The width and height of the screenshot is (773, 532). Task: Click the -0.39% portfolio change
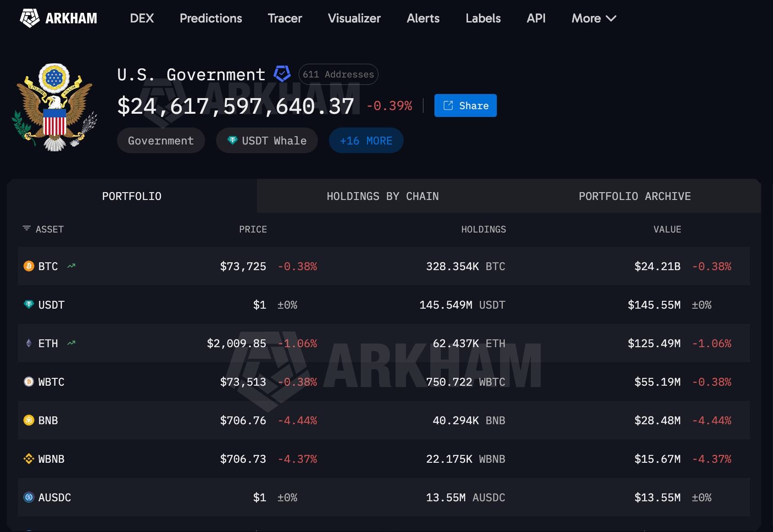[x=389, y=106]
